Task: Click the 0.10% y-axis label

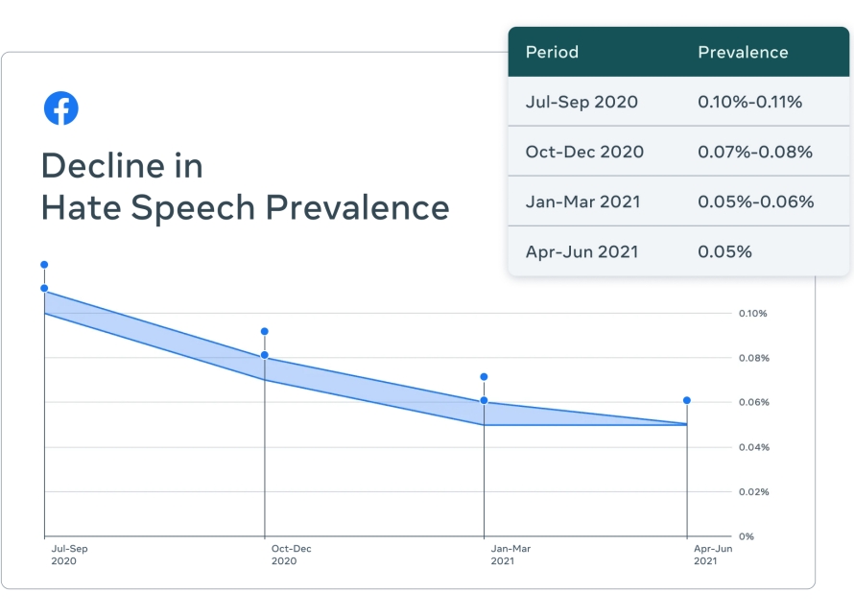Action: pyautogui.click(x=752, y=314)
